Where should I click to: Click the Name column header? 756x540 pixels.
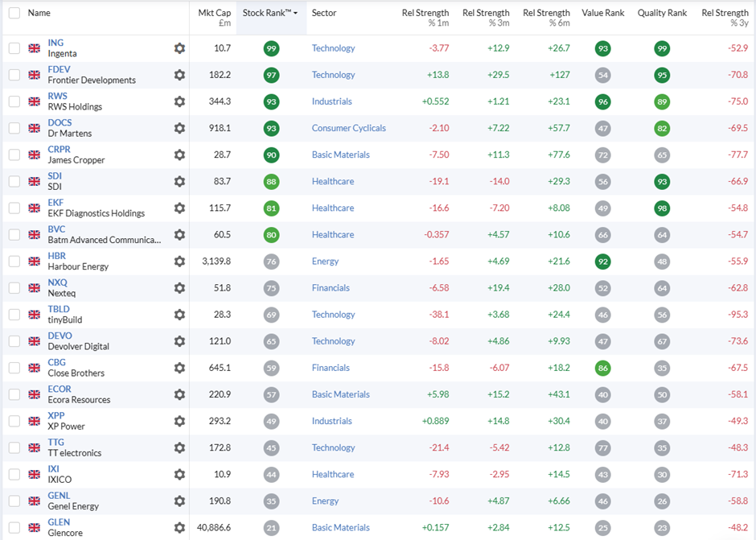pyautogui.click(x=39, y=13)
